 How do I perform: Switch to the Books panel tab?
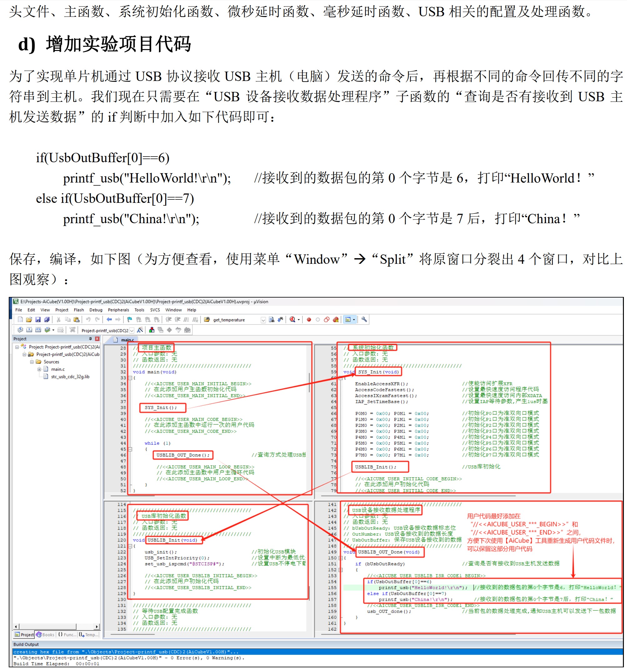[45, 635]
